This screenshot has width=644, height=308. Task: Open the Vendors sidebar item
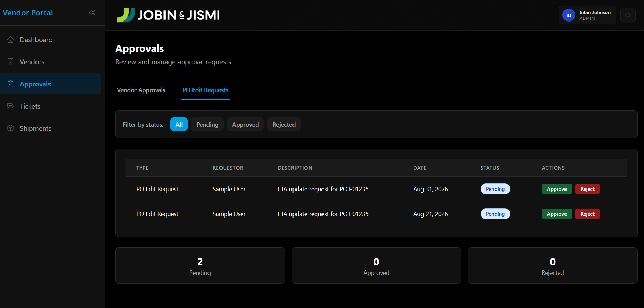pos(51,62)
